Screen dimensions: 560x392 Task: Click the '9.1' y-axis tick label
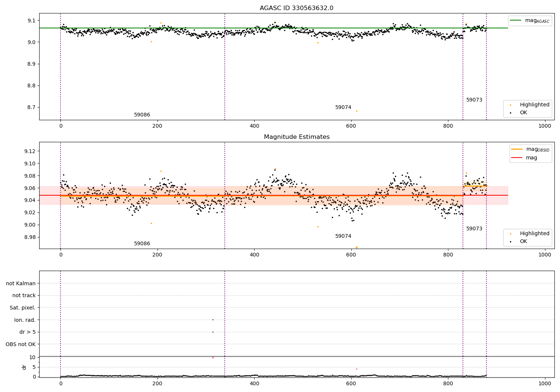point(32,20)
